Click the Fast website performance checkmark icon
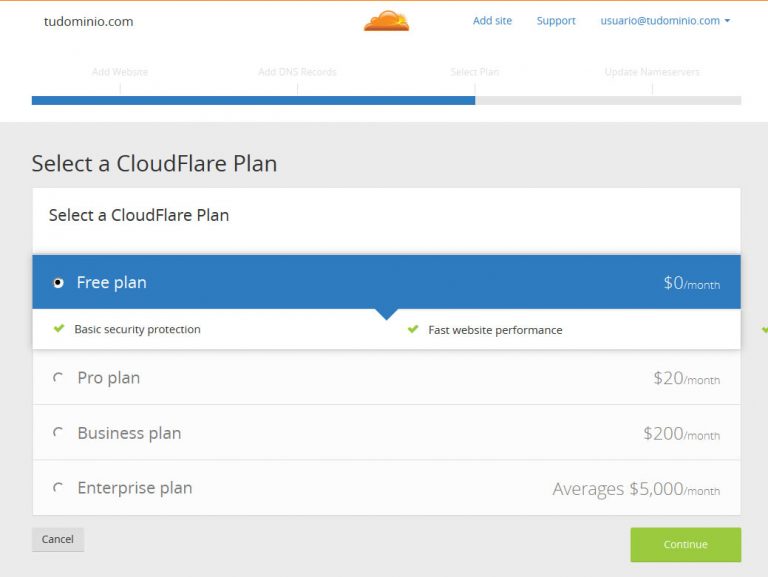Viewport: 768px width, 577px height. (413, 329)
